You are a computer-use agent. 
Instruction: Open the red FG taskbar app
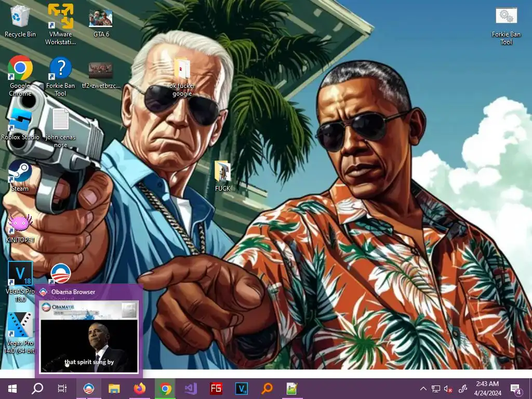216,389
